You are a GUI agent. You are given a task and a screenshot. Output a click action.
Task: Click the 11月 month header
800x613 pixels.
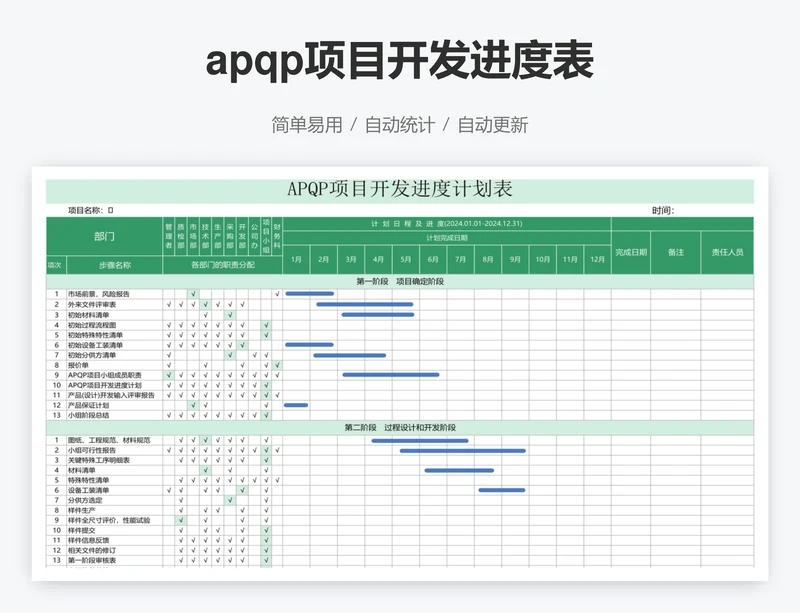570,259
